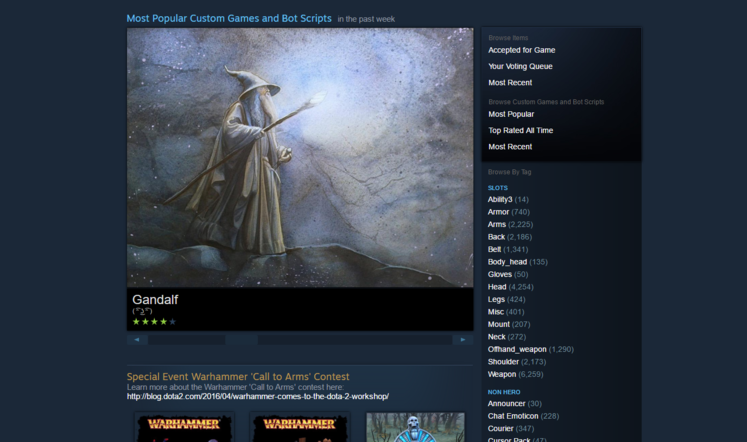Screen dimensions: 747x442
Task: Open Your Voting Queue
Action: (520, 66)
